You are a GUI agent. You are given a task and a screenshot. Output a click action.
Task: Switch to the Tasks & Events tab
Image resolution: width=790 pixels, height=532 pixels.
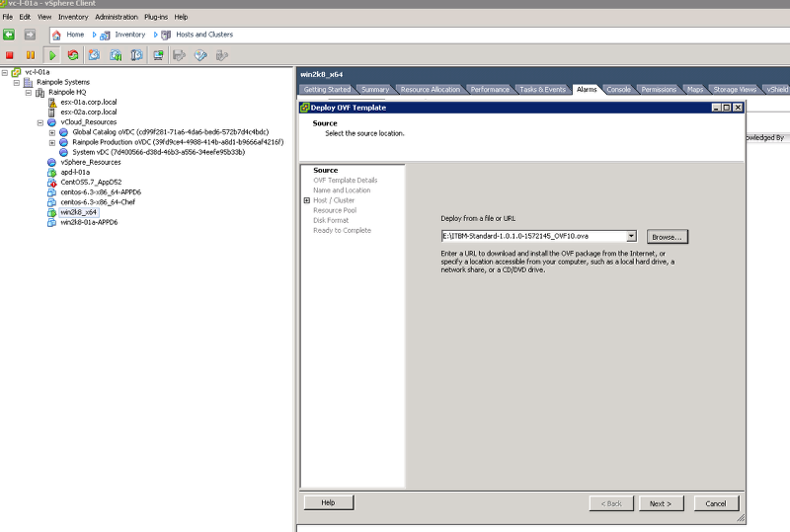tap(542, 89)
